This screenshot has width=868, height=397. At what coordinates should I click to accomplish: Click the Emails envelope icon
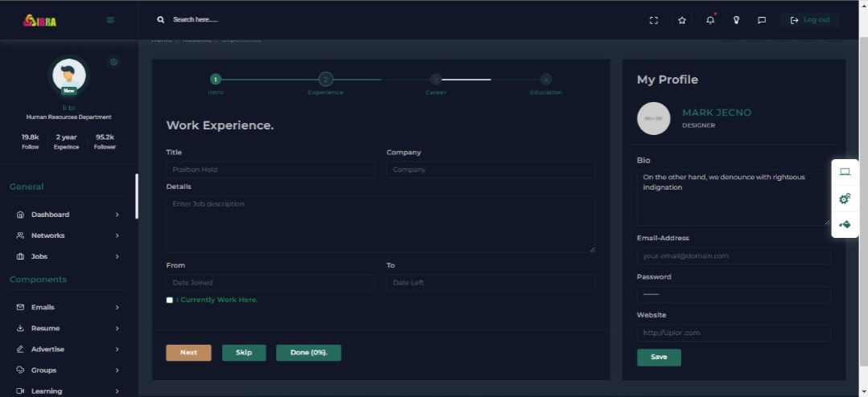click(x=20, y=308)
